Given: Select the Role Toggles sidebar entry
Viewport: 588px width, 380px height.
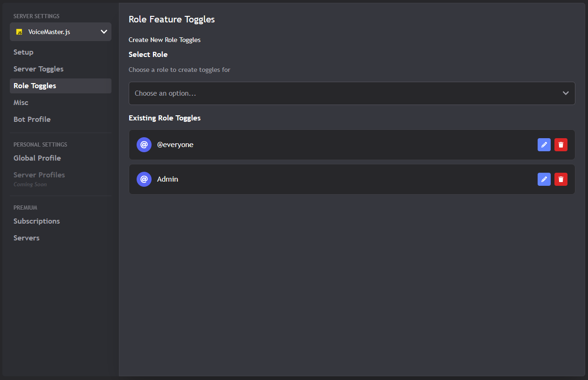Looking at the screenshot, I should click(35, 85).
